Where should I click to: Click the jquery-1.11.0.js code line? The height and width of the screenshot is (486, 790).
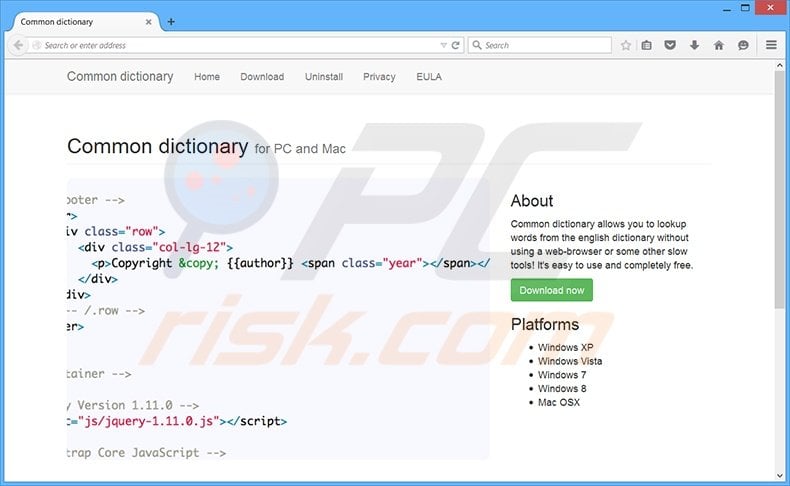pyautogui.click(x=177, y=421)
